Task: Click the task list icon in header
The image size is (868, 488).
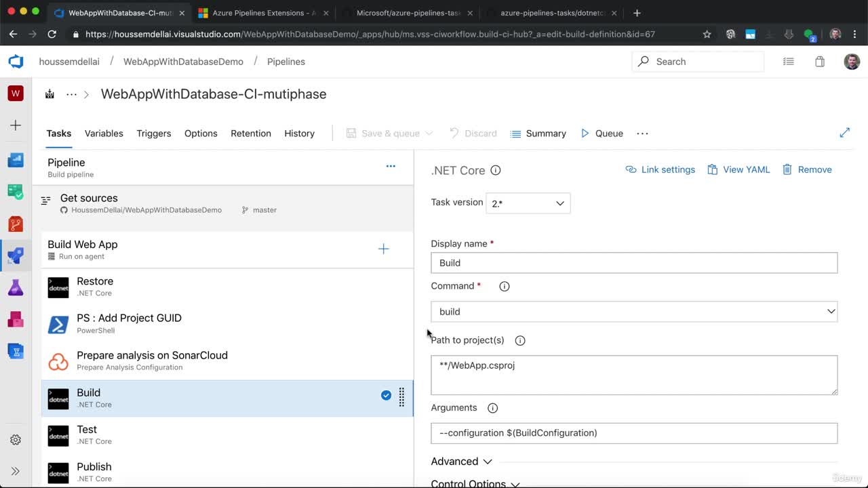Action: click(x=788, y=62)
